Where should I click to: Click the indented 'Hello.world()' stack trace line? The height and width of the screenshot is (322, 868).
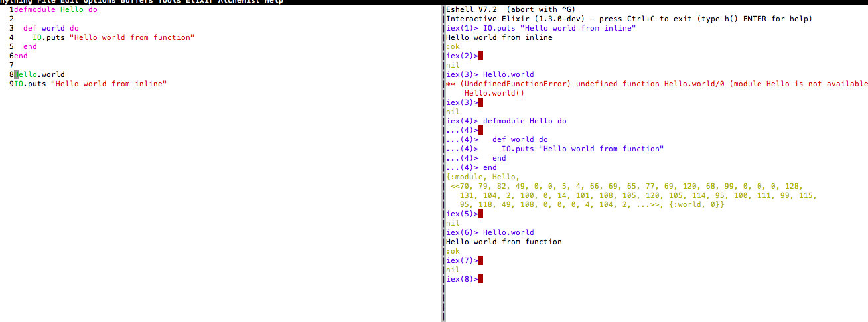(x=494, y=93)
